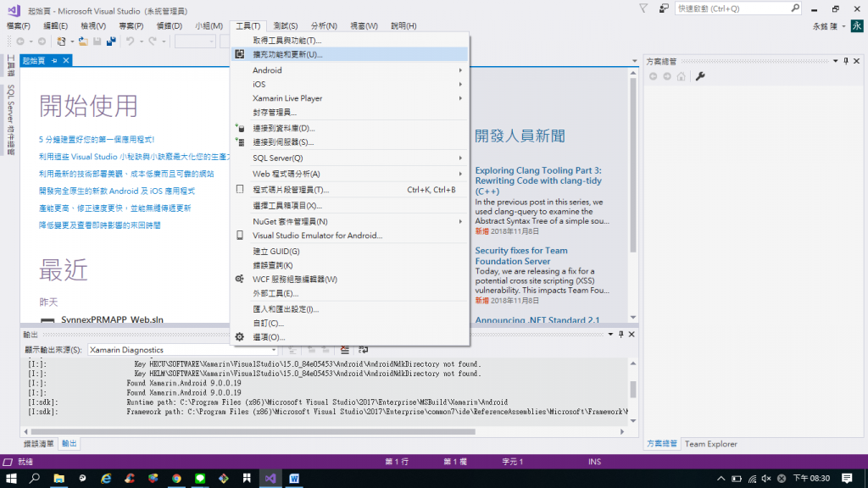Click the Solution Explorer home icon
The height and width of the screenshot is (488, 868).
[x=681, y=76]
